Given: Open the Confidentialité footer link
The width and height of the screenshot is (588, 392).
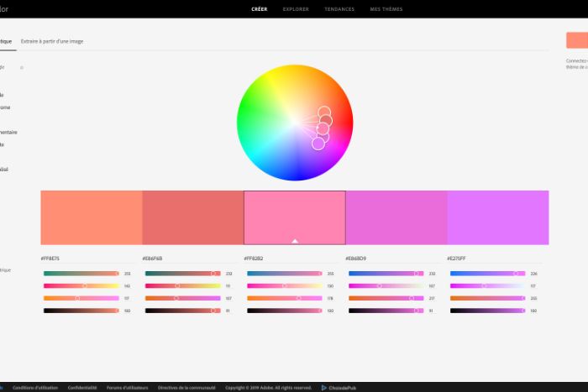Looking at the screenshot, I should (82, 388).
